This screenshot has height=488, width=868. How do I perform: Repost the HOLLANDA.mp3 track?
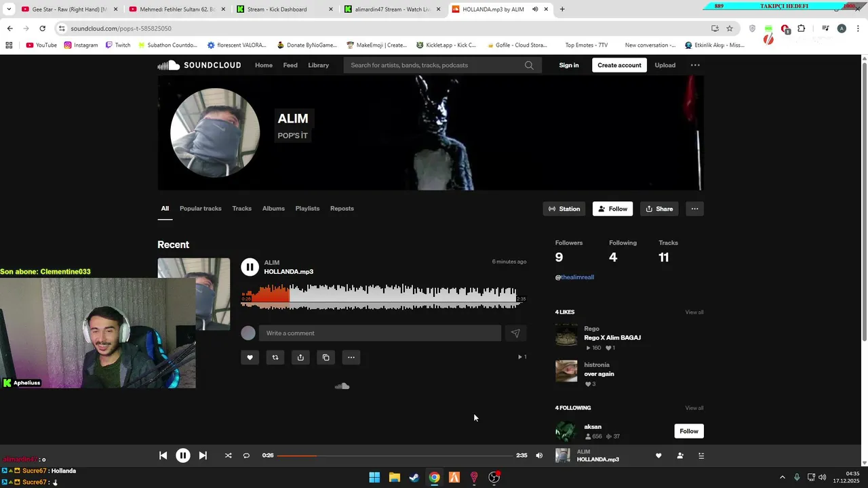click(275, 357)
